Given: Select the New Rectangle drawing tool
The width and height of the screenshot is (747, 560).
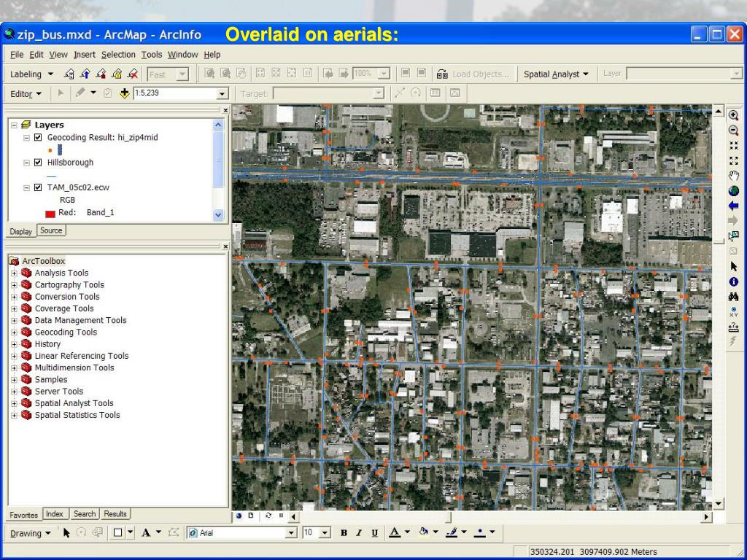Looking at the screenshot, I should (117, 533).
